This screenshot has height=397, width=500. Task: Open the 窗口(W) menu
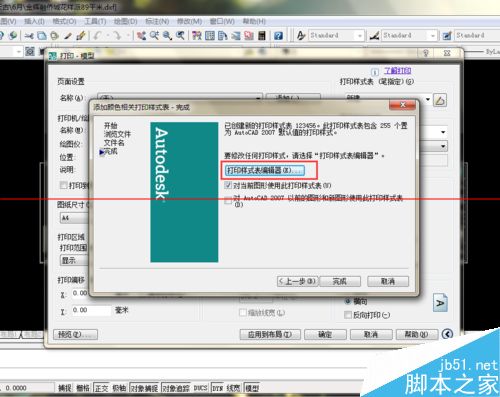(x=222, y=21)
